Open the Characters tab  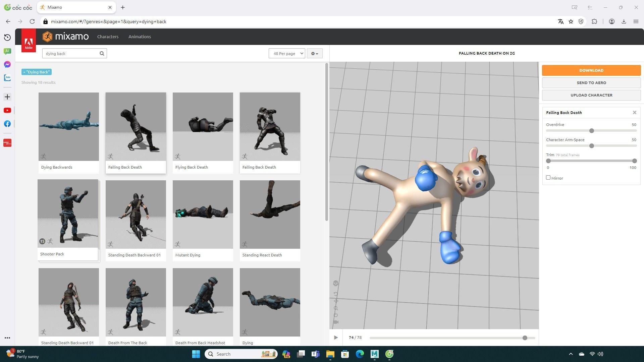(108, 37)
